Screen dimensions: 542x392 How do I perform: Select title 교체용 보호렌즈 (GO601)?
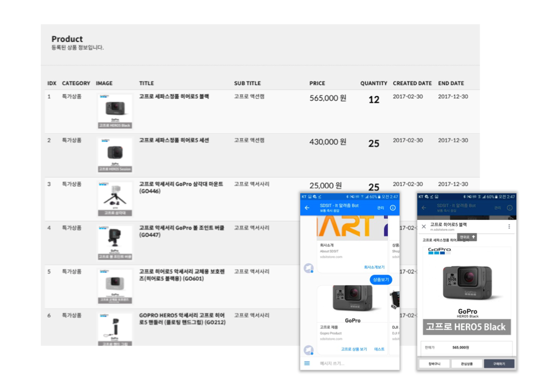click(182, 275)
